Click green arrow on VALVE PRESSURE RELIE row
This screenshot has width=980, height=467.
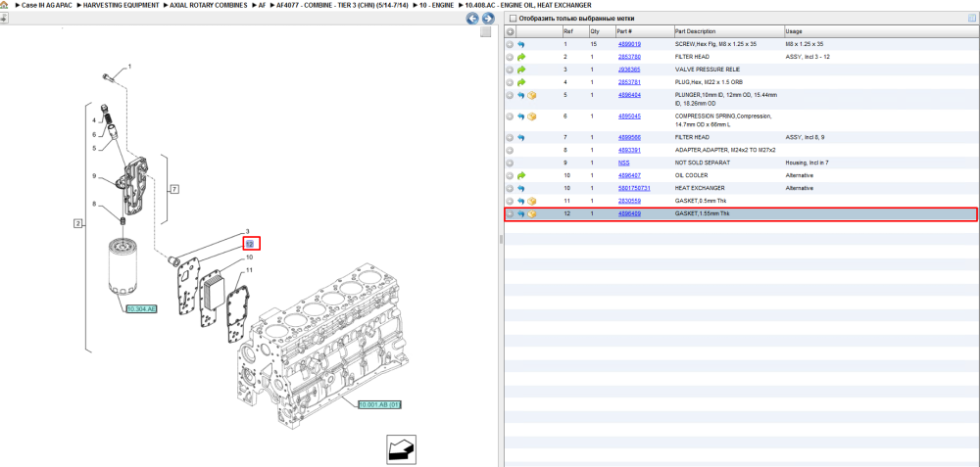click(x=520, y=70)
